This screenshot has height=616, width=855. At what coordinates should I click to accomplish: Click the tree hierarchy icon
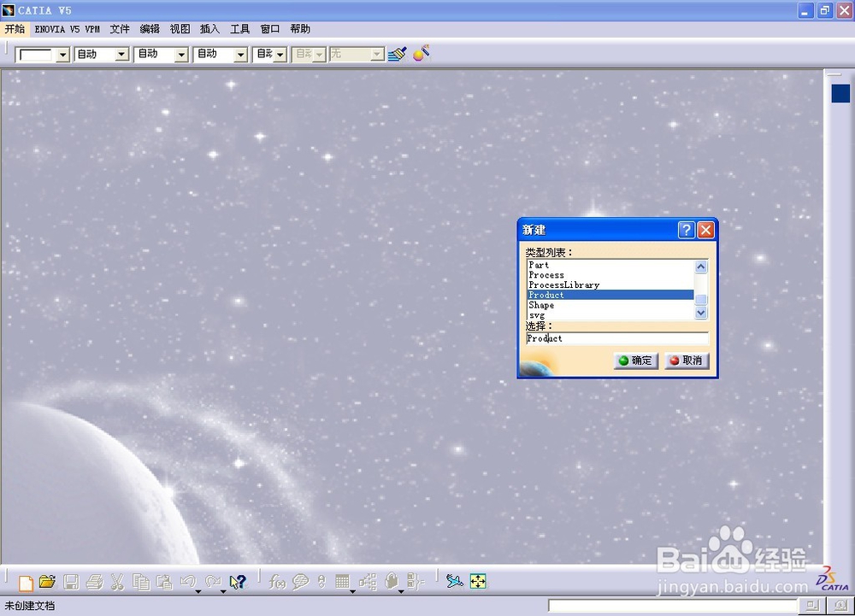(368, 582)
